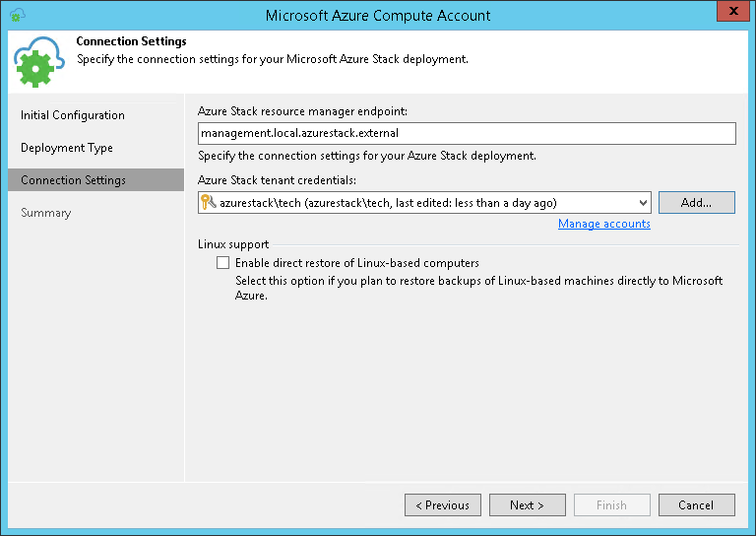This screenshot has height=536, width=756.
Task: Click the large cloud gear wizard icon
Action: (x=38, y=62)
